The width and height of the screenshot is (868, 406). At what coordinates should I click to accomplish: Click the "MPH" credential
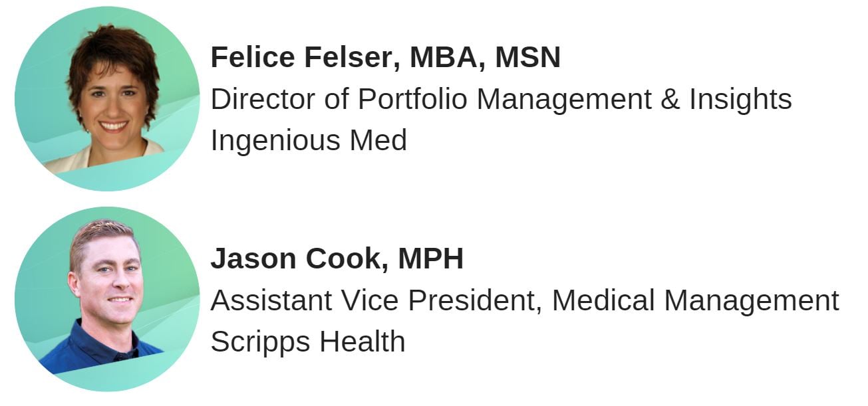click(430, 258)
